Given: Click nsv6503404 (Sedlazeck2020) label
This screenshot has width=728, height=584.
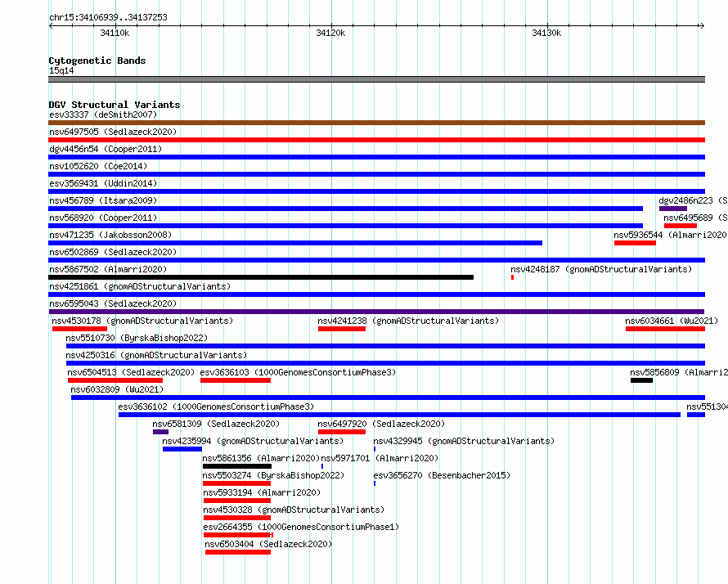Looking at the screenshot, I should tap(268, 544).
